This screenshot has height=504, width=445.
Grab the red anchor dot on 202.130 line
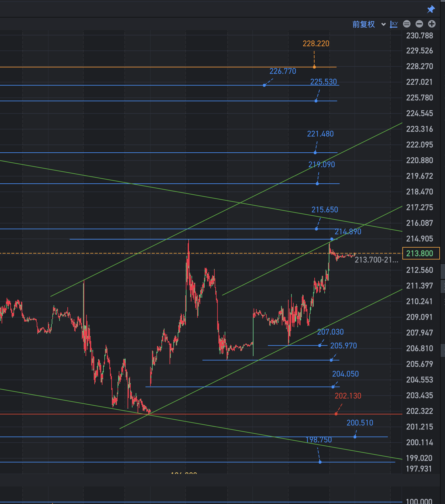pyautogui.click(x=336, y=414)
